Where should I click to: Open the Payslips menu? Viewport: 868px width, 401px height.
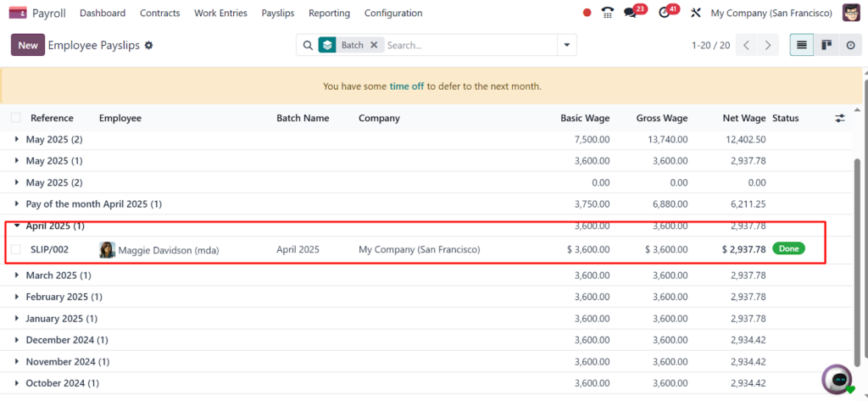point(278,13)
